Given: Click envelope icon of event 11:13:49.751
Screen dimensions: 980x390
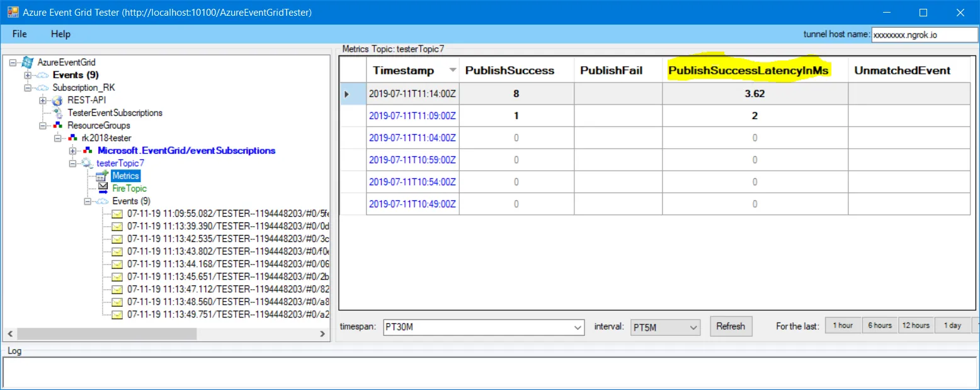Looking at the screenshot, I should [118, 314].
